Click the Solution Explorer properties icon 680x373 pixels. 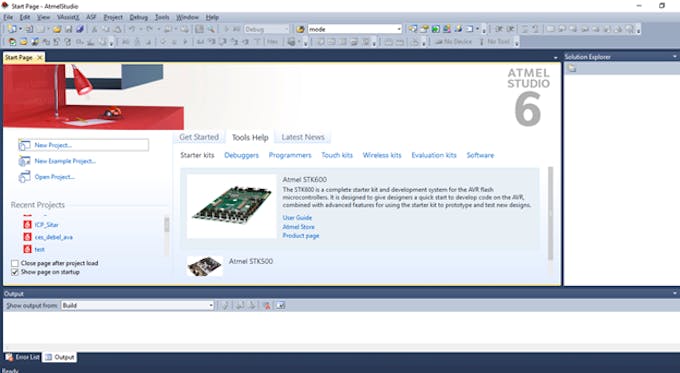[572, 68]
